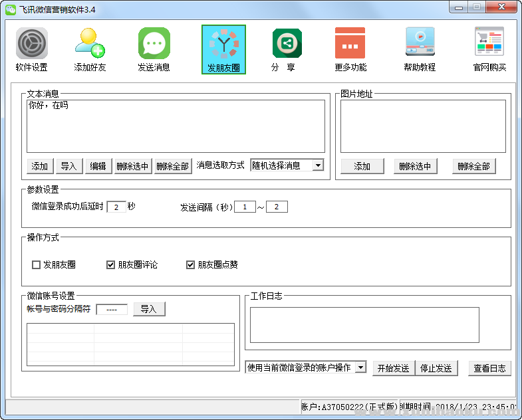This screenshot has width=522, height=420.
Task: Enable the 发朋友圈 checkbox
Action: 37,265
